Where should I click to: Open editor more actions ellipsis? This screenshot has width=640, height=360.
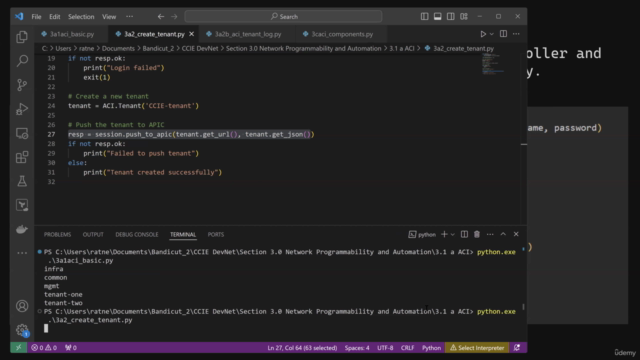516,34
